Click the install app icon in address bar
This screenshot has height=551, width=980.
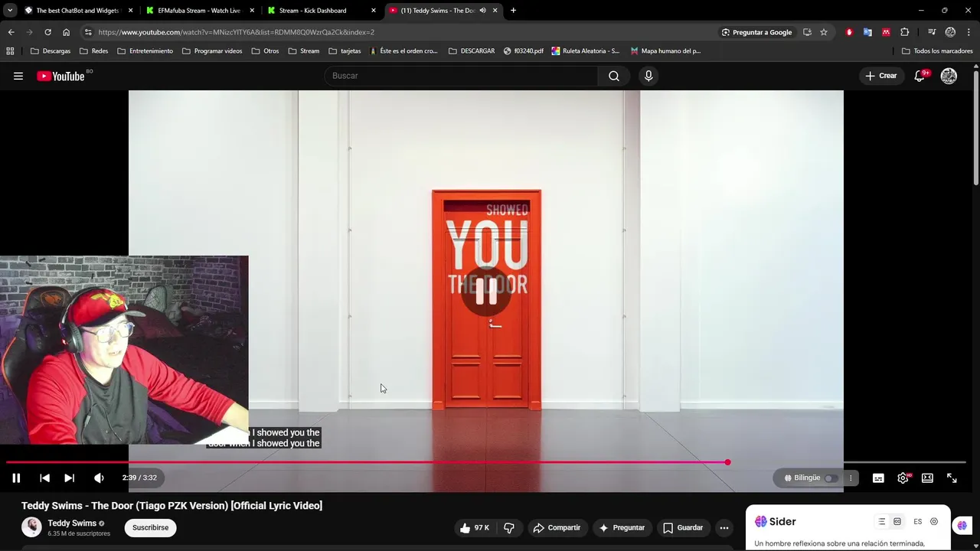(807, 32)
